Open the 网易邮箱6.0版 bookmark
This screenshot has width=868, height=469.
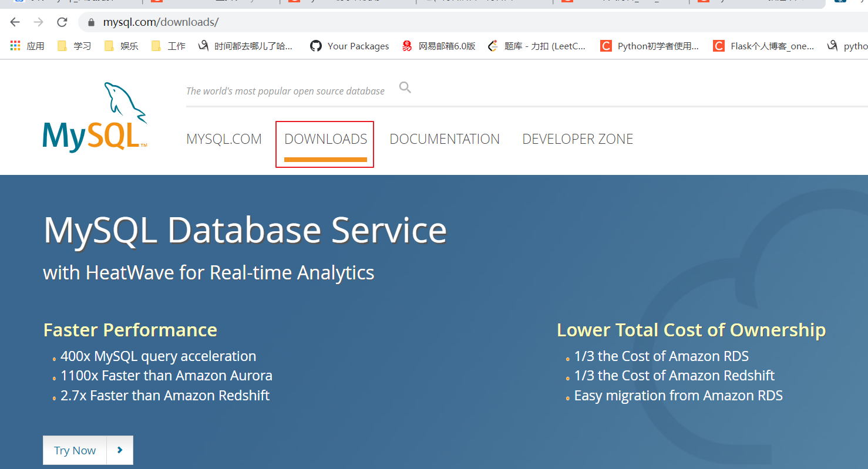click(439, 46)
